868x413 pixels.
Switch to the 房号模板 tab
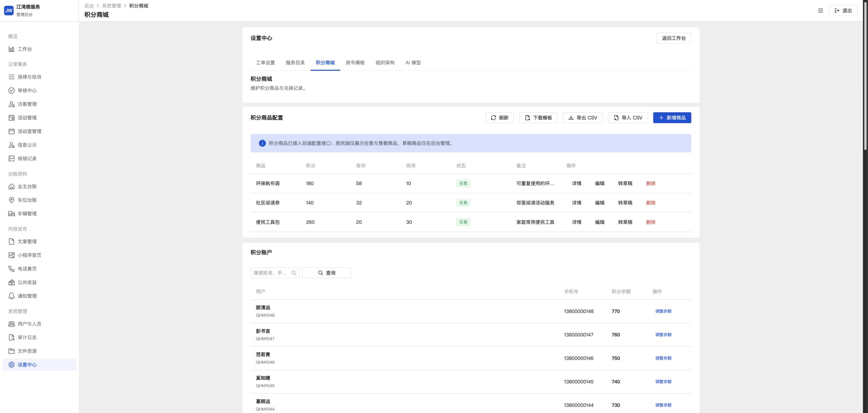[x=355, y=63]
